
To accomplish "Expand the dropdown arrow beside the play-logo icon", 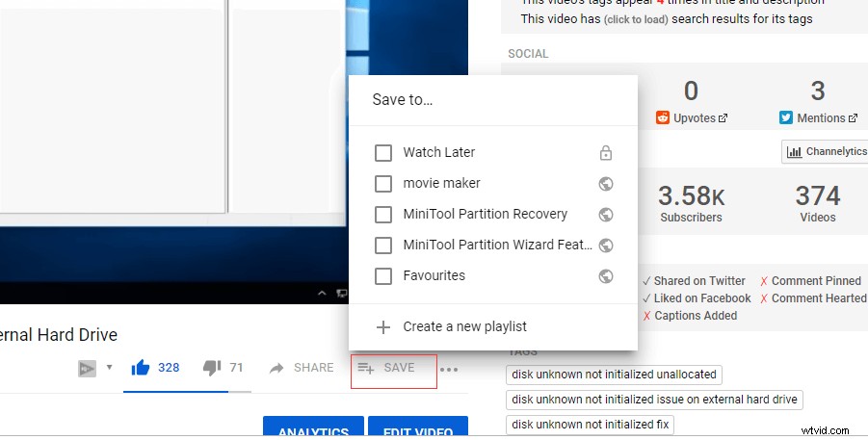I will coord(109,367).
